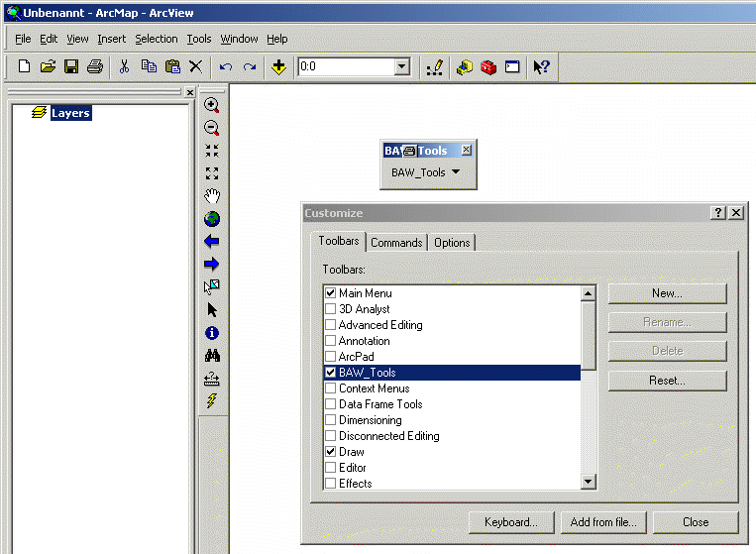
Task: Click the New Map File icon
Action: coord(24,66)
